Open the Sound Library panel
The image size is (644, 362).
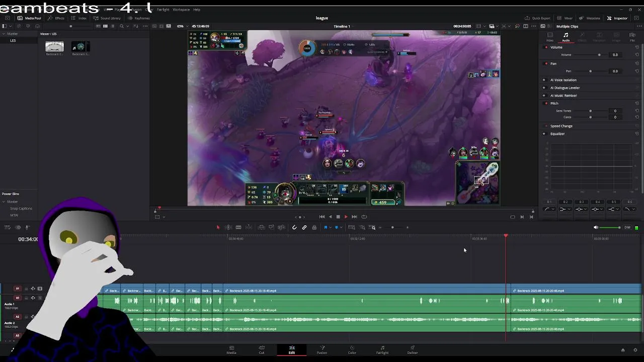point(107,18)
